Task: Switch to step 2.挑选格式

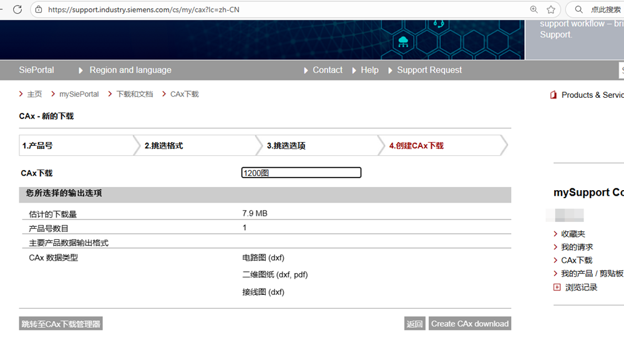Action: (x=197, y=146)
